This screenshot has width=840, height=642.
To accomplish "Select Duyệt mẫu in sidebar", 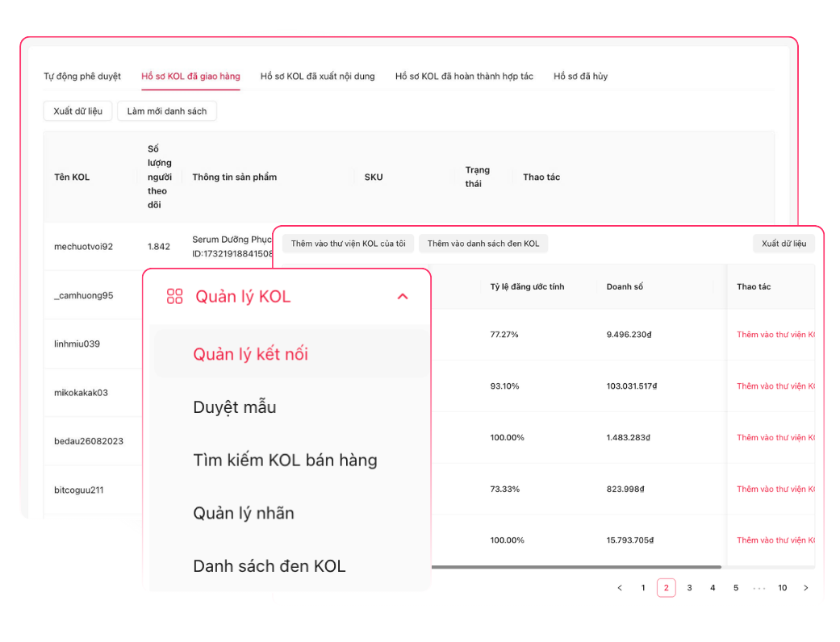I will coord(235,407).
